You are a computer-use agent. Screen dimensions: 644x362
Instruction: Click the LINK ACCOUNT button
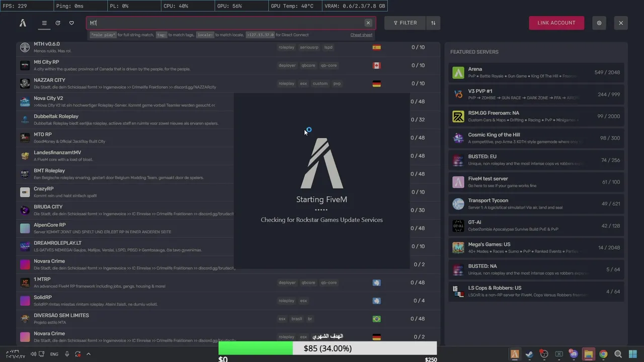(556, 23)
